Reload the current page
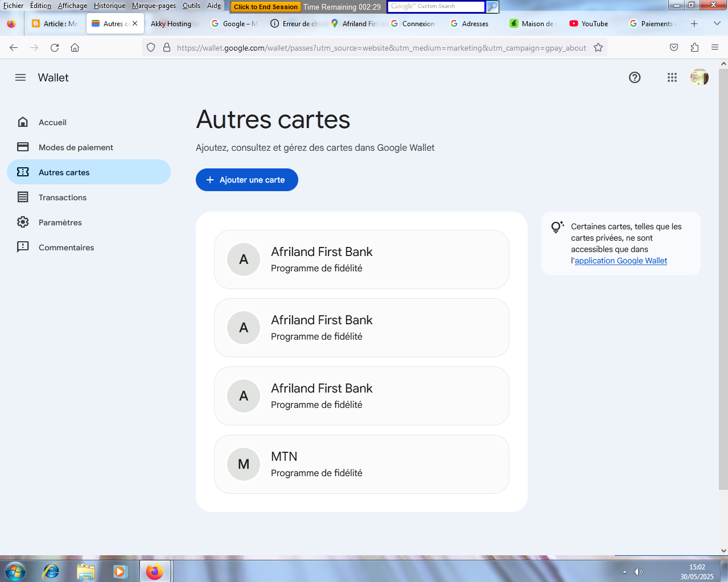 pos(55,48)
